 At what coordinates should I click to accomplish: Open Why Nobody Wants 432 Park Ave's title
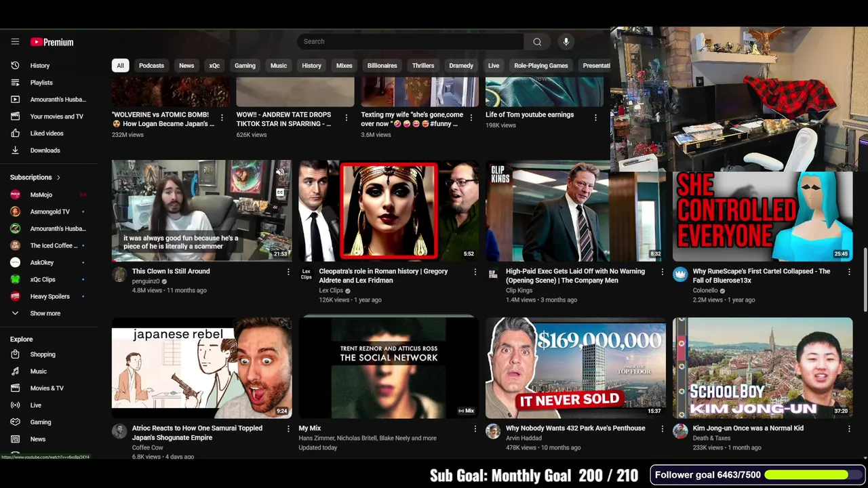click(575, 428)
